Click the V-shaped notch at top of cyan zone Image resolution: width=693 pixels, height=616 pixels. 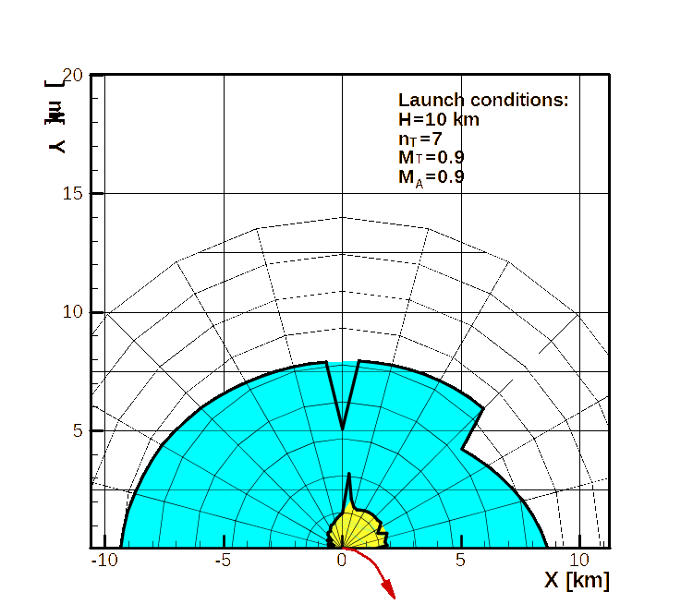click(343, 393)
